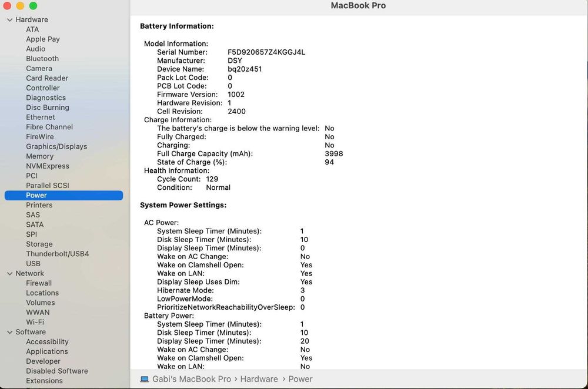Collapse the Software section chevron
The width and height of the screenshot is (588, 389).
pyautogui.click(x=10, y=332)
